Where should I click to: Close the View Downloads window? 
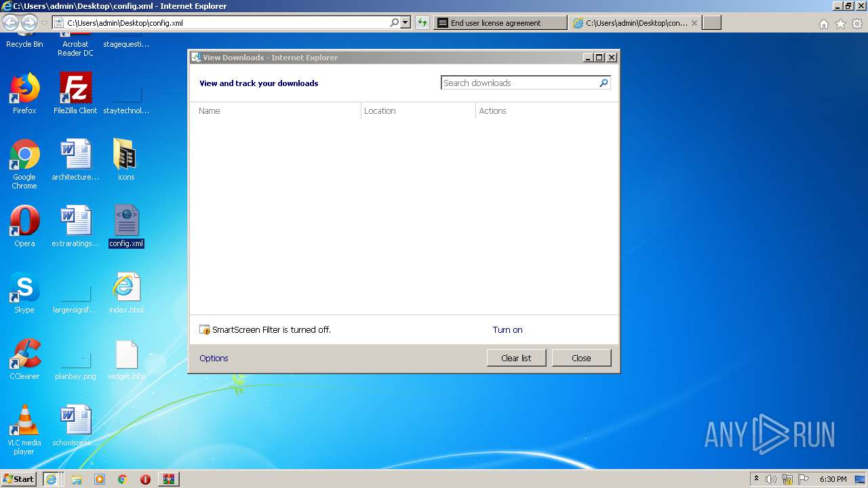coord(612,58)
